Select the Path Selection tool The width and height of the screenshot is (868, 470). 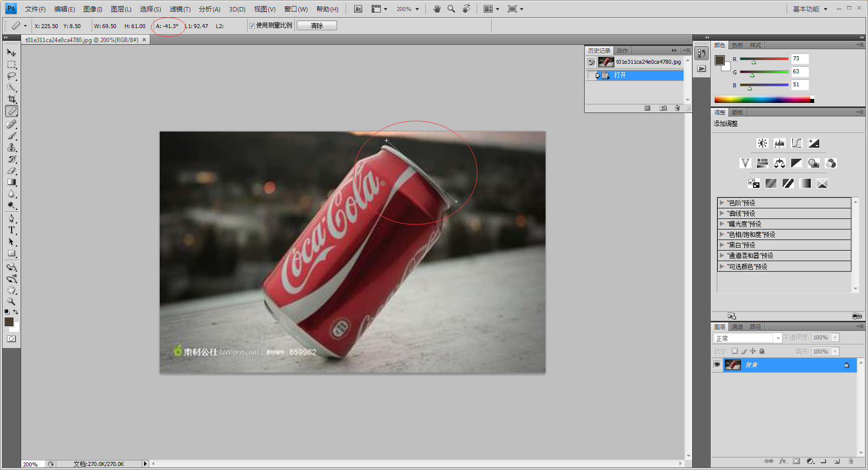tap(12, 242)
